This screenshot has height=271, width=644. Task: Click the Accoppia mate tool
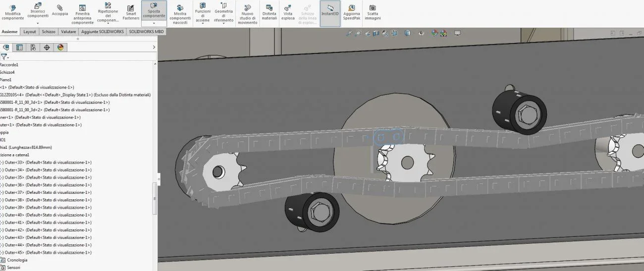[x=60, y=10]
